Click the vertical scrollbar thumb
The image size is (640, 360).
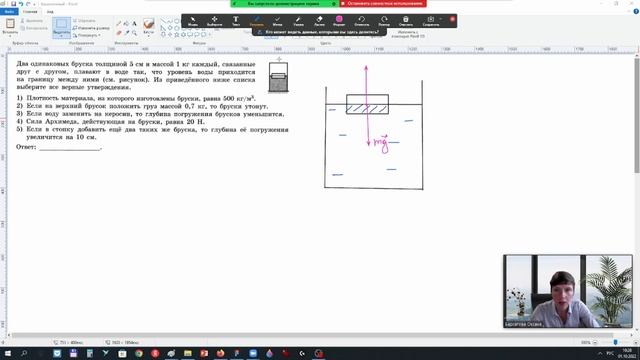pyautogui.click(x=637, y=116)
